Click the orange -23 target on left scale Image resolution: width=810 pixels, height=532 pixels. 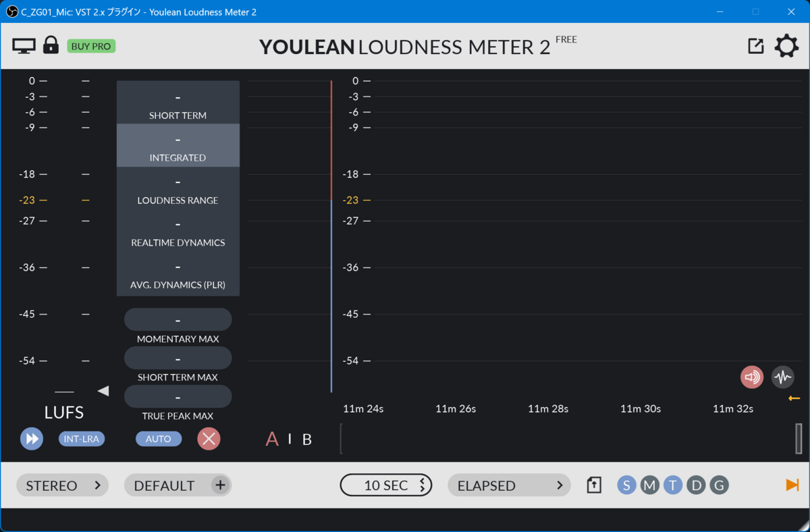[27, 201]
